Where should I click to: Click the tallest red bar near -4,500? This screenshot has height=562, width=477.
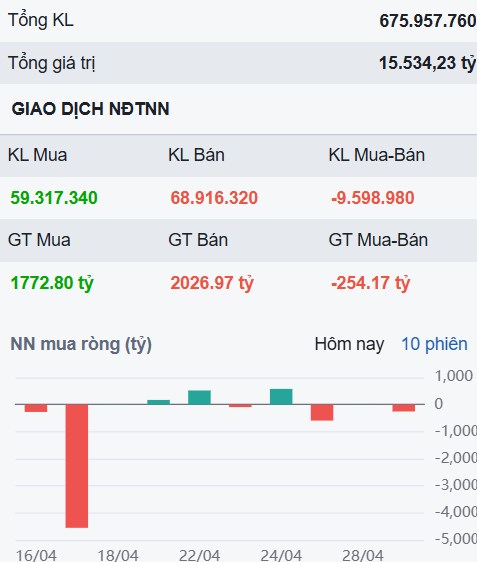coord(77,466)
